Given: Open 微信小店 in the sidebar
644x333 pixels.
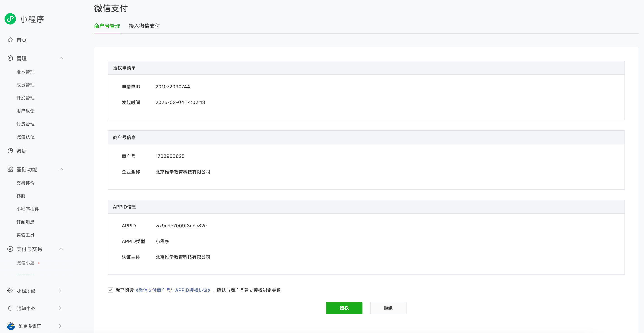Looking at the screenshot, I should click(25, 263).
